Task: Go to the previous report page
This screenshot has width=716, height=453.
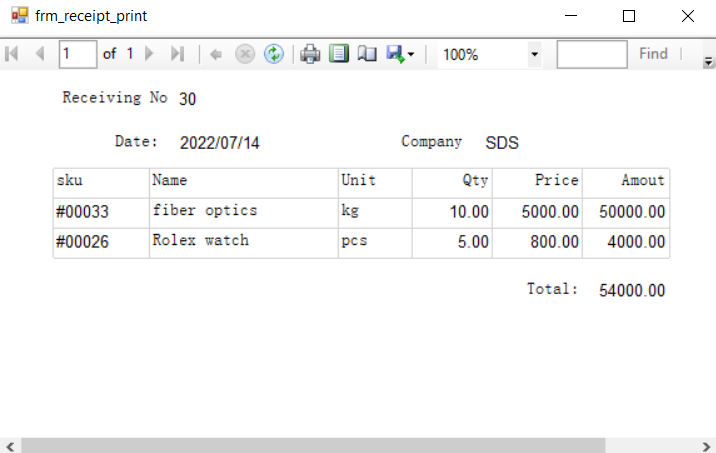Action: [40, 54]
